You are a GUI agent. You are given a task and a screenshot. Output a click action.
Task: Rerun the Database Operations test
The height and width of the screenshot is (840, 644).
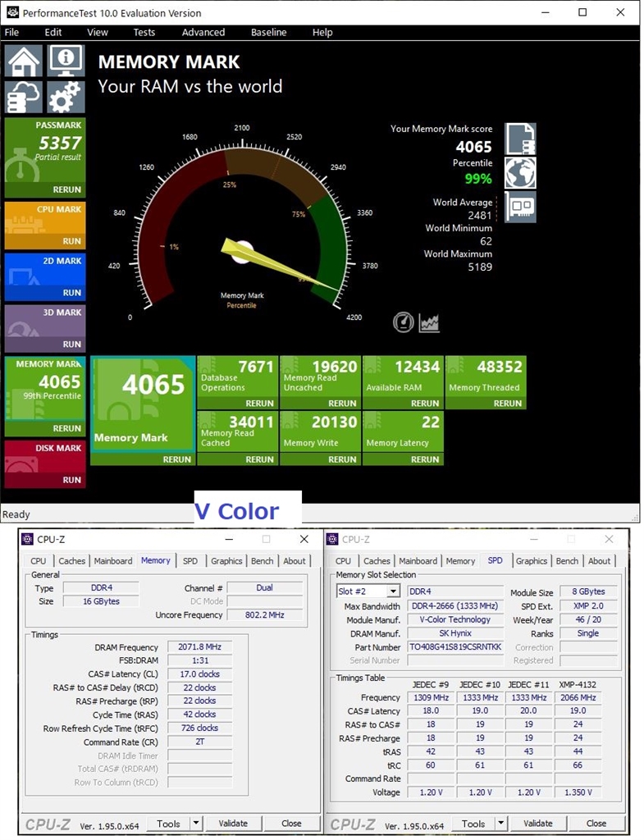tap(260, 404)
